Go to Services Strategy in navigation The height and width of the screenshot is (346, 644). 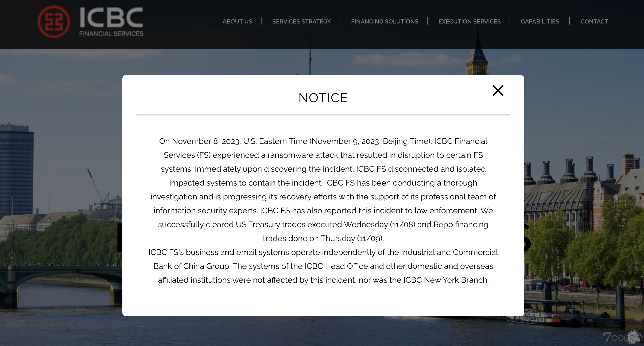(x=301, y=21)
